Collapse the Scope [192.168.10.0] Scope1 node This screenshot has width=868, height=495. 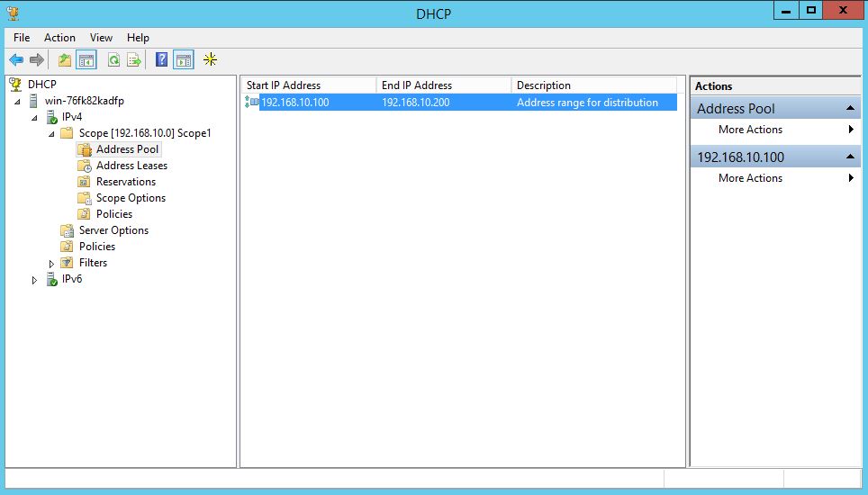click(x=51, y=133)
